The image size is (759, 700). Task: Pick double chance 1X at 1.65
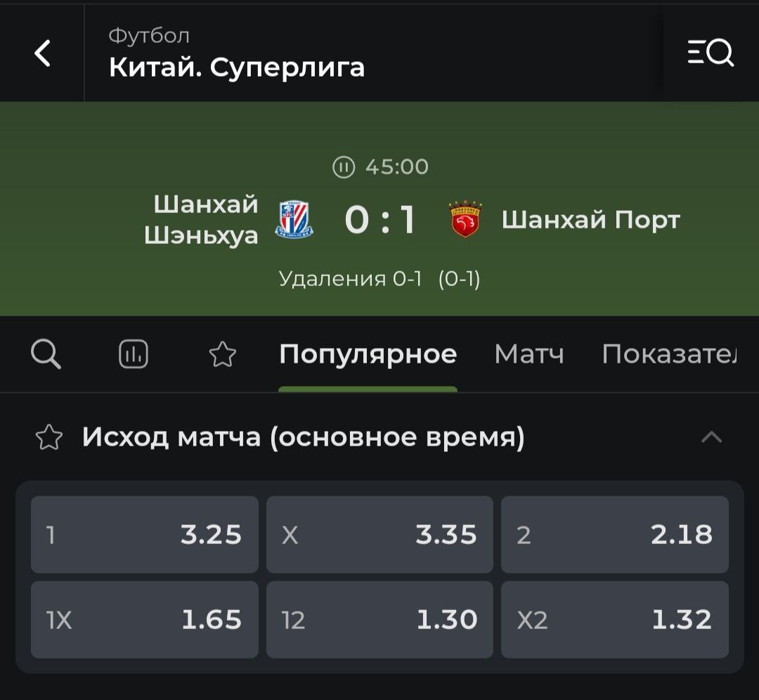(x=145, y=620)
